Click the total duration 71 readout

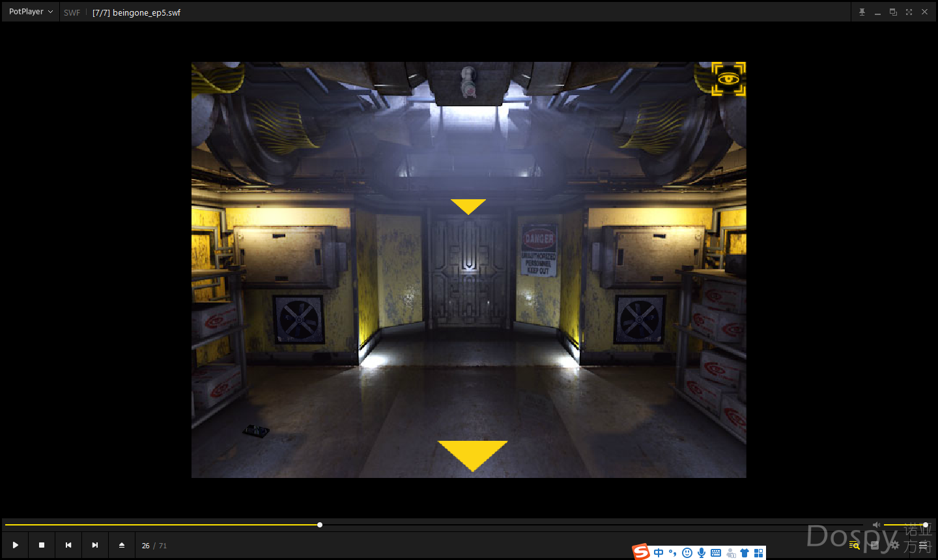click(x=163, y=546)
